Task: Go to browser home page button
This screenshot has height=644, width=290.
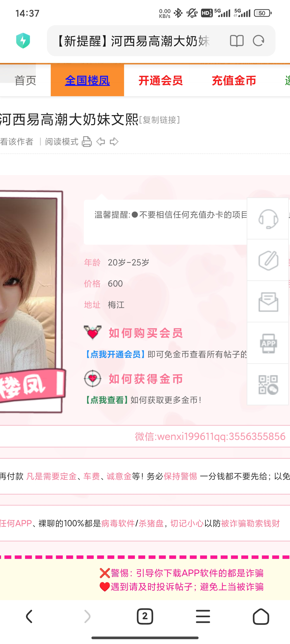Action: pos(261,616)
